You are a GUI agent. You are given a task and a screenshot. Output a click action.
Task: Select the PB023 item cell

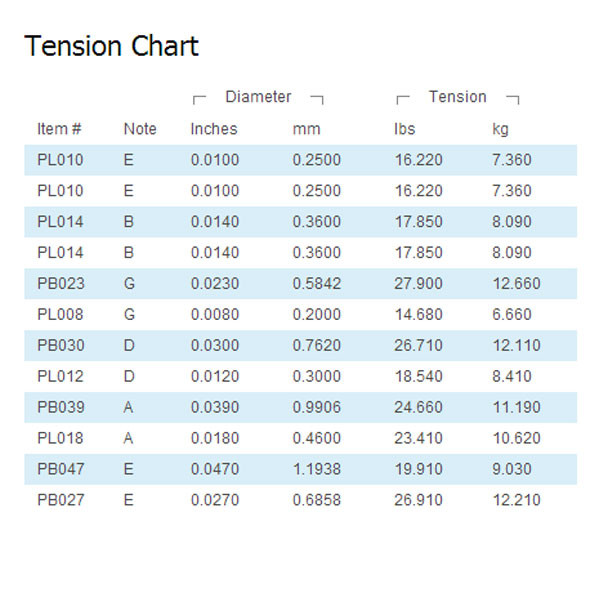[61, 284]
